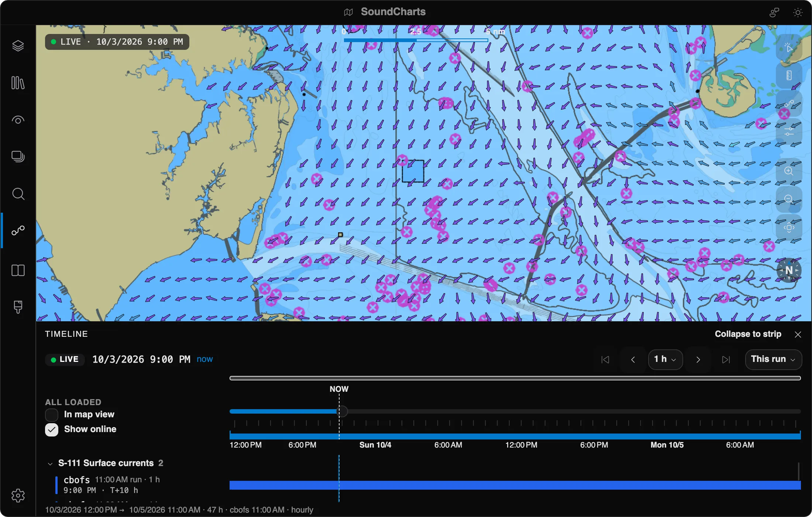This screenshot has height=517, width=812.
Task: Open the eye visibility panel in the sidebar
Action: point(18,120)
